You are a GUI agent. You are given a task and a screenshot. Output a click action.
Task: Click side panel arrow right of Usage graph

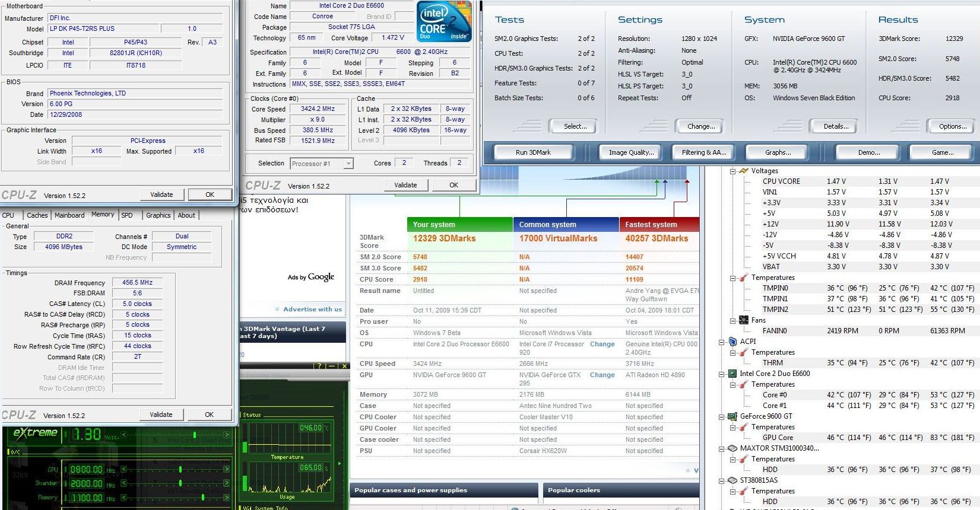(340, 463)
